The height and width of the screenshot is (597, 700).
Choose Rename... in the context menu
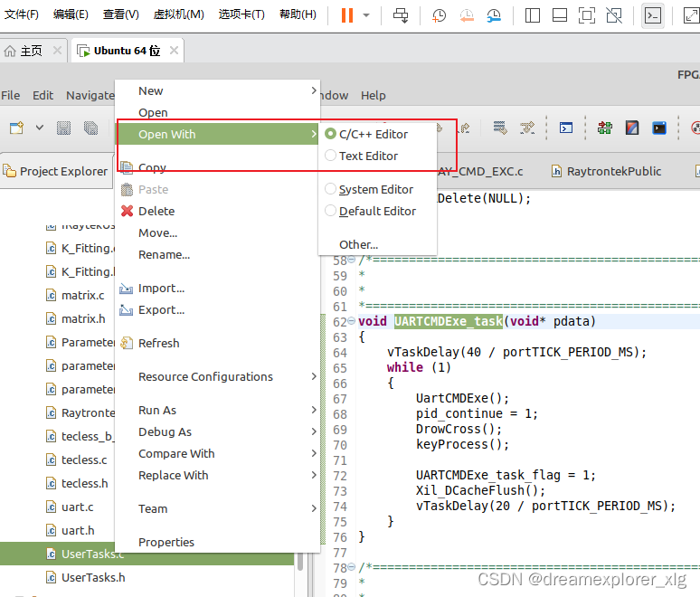[x=217, y=254]
